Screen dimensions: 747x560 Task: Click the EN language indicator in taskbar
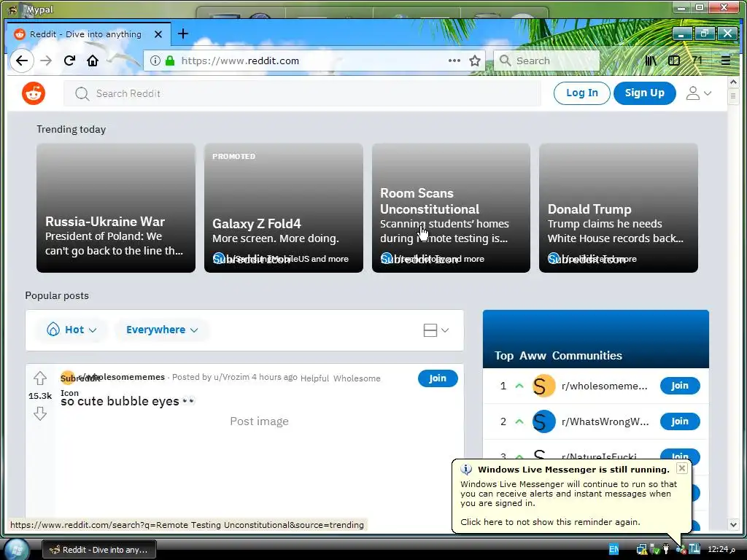(x=614, y=549)
